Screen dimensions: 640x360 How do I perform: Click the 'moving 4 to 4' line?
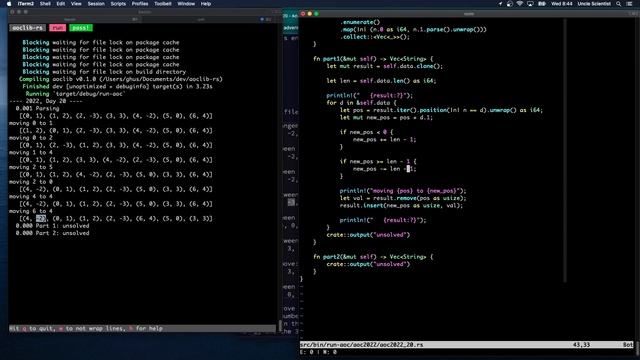(31, 197)
